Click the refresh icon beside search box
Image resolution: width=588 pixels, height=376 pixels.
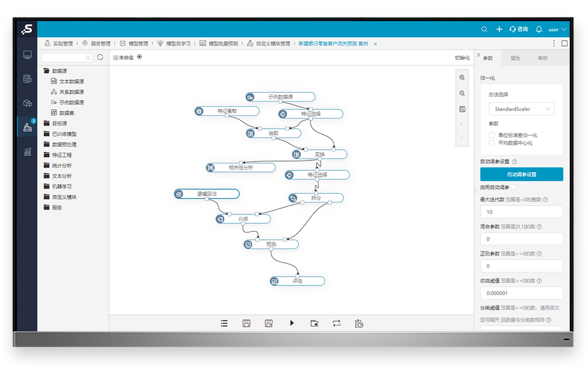click(x=100, y=58)
